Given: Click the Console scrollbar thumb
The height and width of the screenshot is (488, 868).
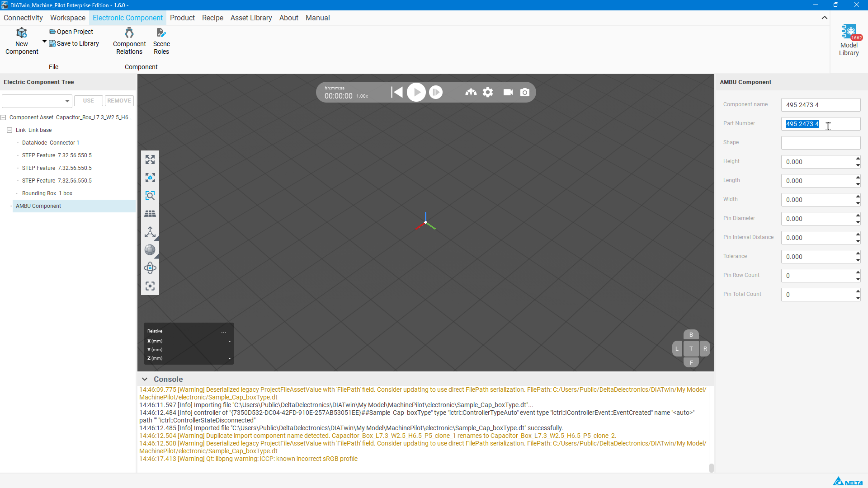Looking at the screenshot, I should pos(712,468).
